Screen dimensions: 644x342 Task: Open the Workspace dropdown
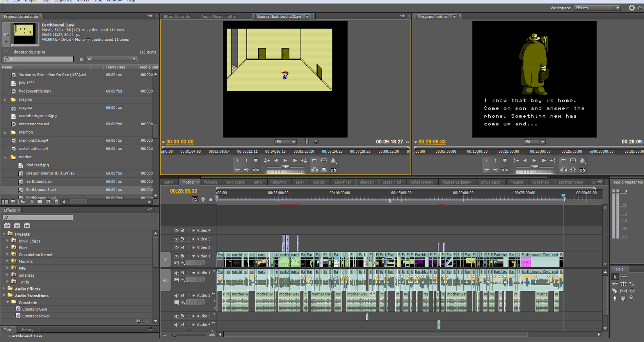(x=597, y=8)
